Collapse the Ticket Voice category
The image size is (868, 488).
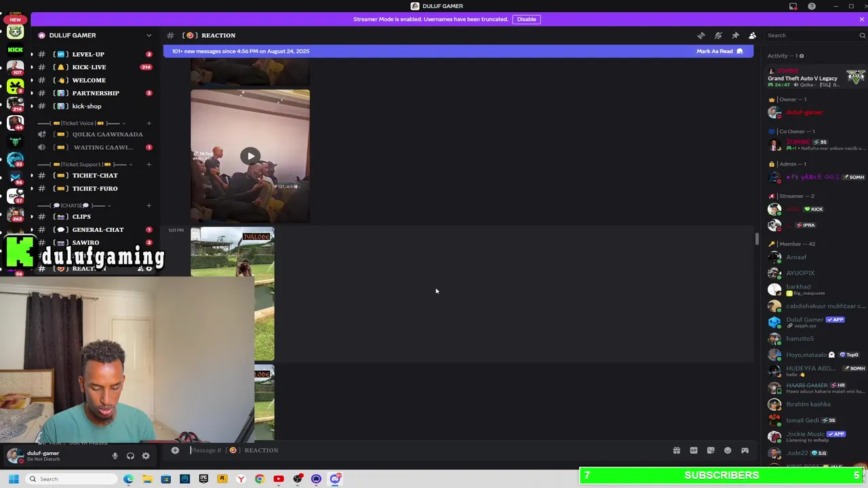(x=83, y=123)
